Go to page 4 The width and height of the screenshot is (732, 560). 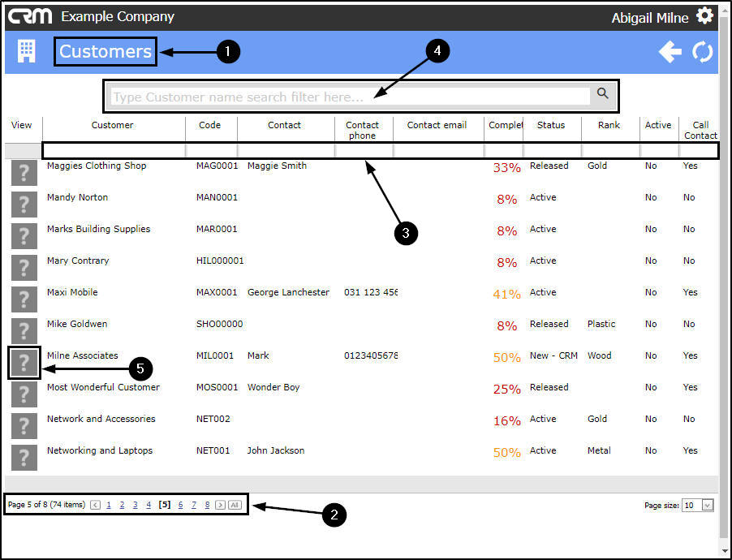[149, 505]
